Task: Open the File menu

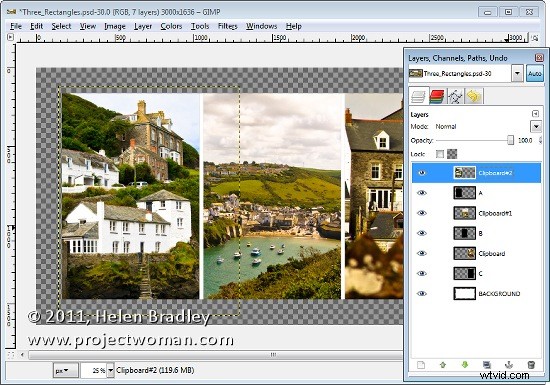Action: click(16, 26)
